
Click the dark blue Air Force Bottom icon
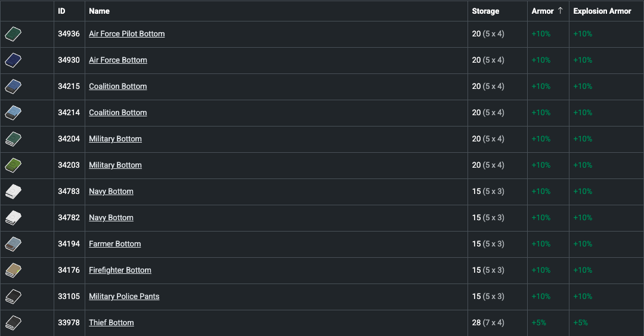[13, 60]
